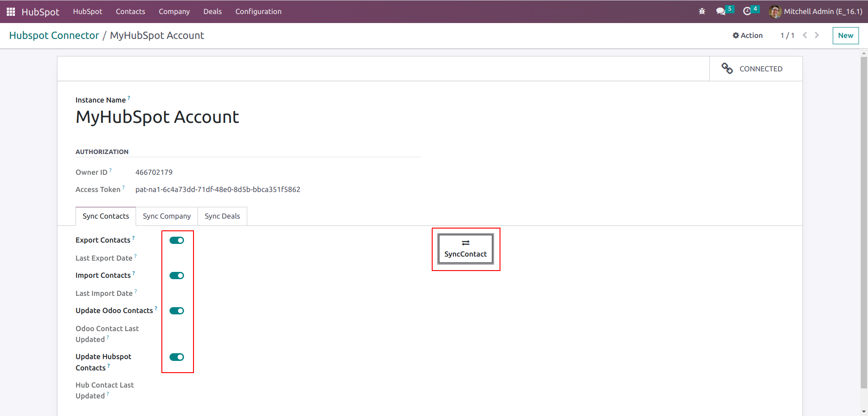This screenshot has width=868, height=416.
Task: Open Mitchell Admin user menu
Action: 816,11
